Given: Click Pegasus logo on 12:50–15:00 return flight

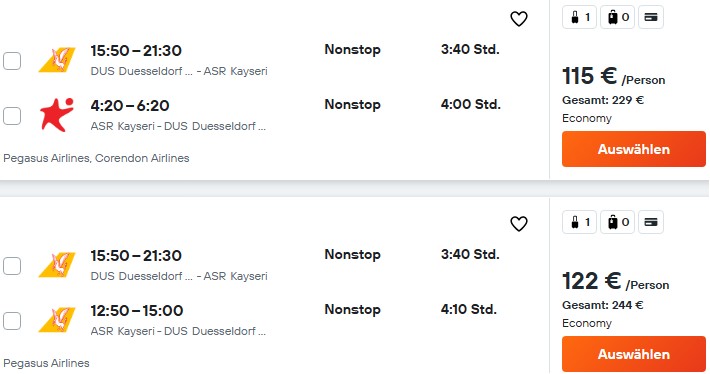Looking at the screenshot, I should [57, 320].
